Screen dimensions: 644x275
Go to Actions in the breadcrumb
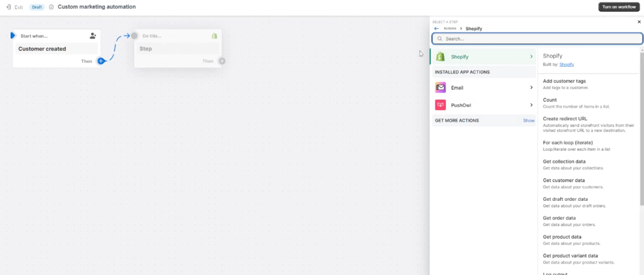pos(450,28)
